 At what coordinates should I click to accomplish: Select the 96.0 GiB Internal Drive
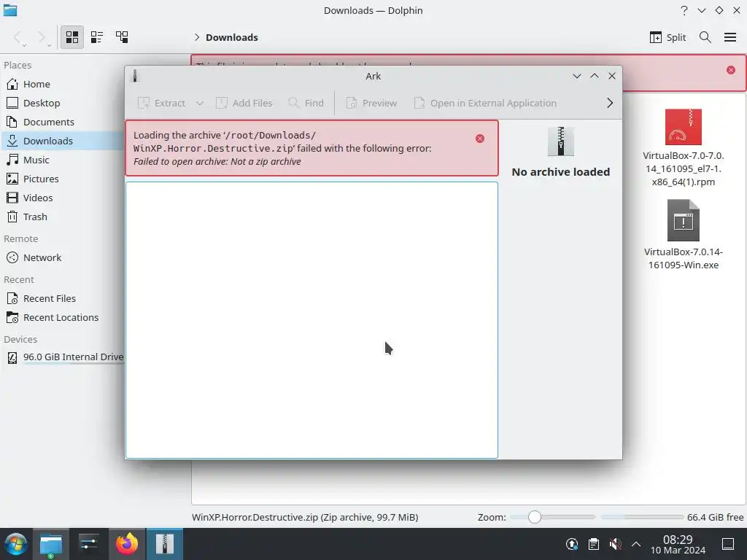pyautogui.click(x=62, y=357)
